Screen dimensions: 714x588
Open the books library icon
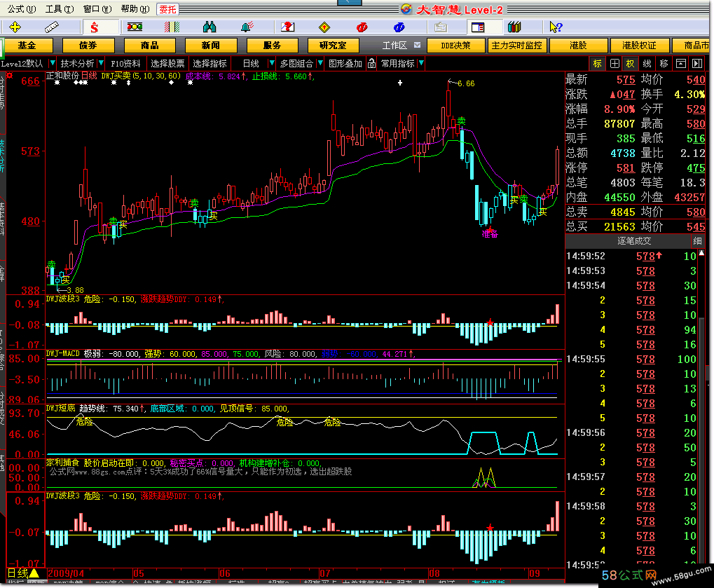coord(514,27)
